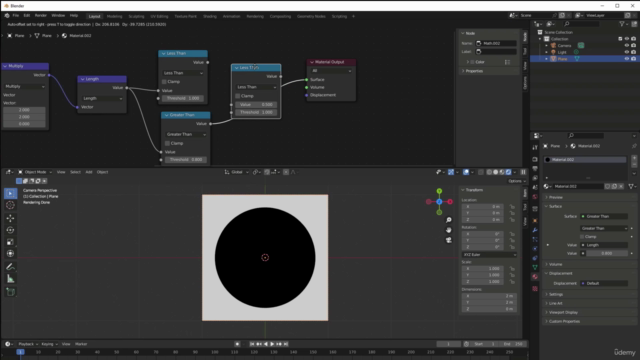This screenshot has height=360, width=640.
Task: Jump to the timeline end frame
Action: [286, 344]
